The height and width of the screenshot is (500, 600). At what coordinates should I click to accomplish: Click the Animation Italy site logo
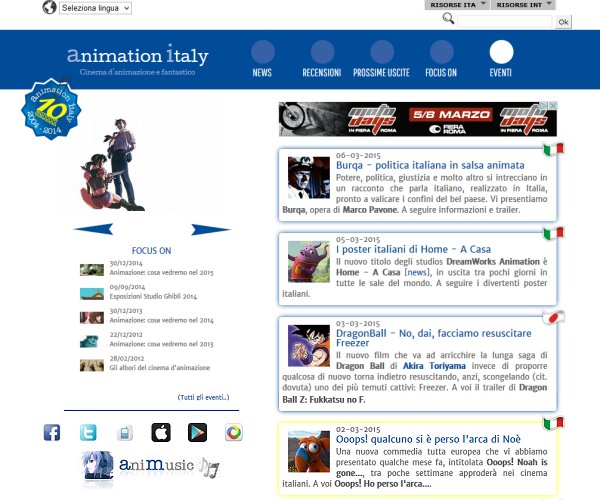[138, 59]
